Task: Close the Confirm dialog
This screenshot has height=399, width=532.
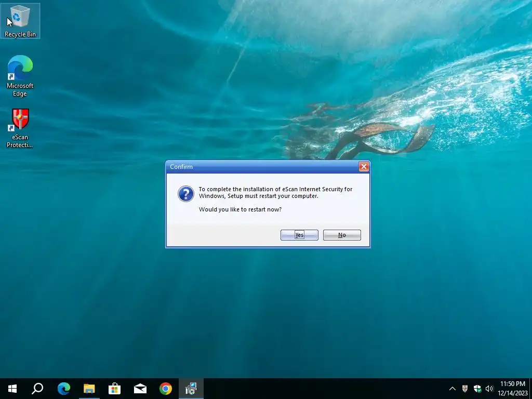Action: click(x=364, y=167)
